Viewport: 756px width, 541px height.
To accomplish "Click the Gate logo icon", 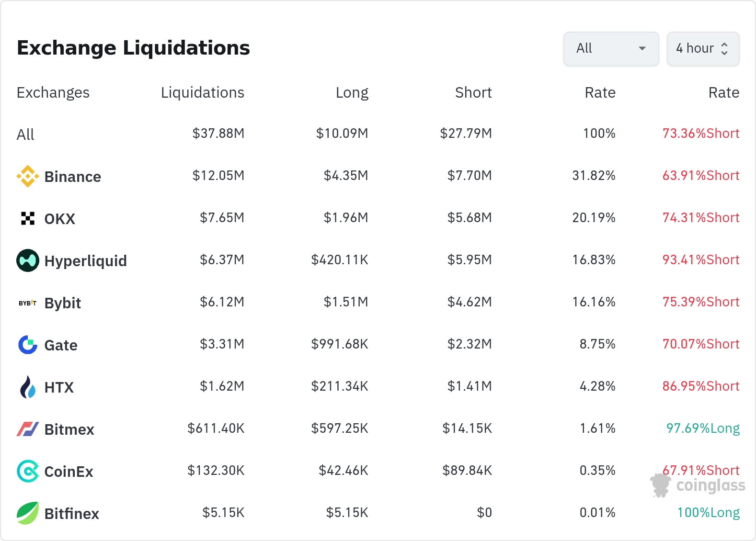I will pos(28,345).
